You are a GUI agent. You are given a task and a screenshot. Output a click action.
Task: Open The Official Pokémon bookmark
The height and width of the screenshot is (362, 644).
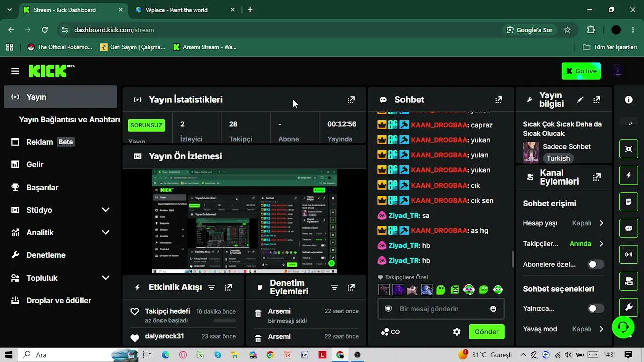(60, 47)
